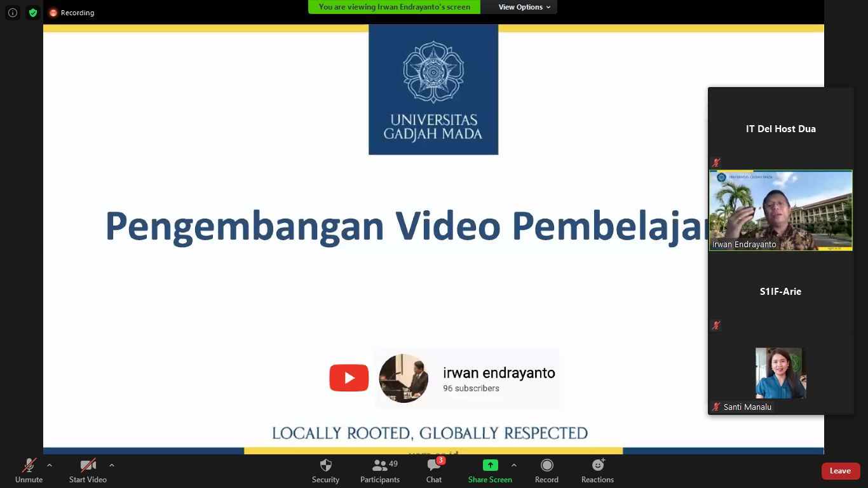The width and height of the screenshot is (868, 488).
Task: Click the red YouTube play logo on the slide
Action: (x=349, y=378)
